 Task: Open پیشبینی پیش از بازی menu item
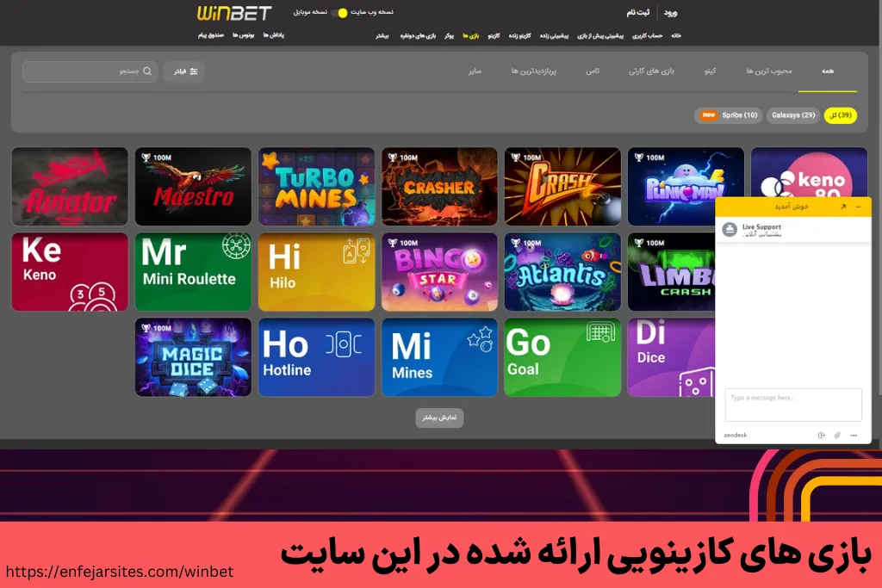click(600, 36)
